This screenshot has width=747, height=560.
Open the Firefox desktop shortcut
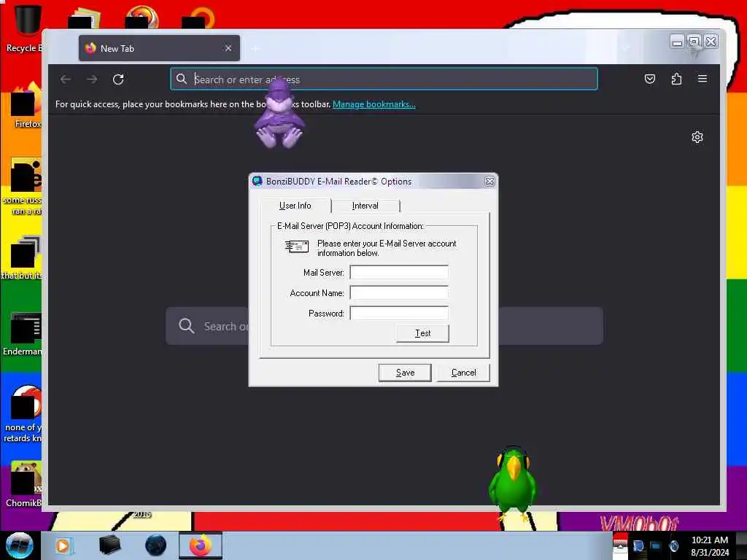(25, 106)
